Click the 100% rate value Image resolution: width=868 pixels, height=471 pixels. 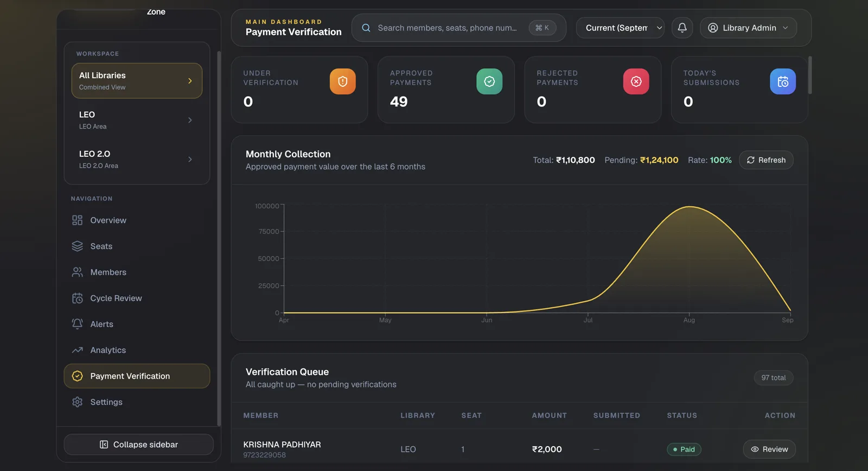coord(721,160)
